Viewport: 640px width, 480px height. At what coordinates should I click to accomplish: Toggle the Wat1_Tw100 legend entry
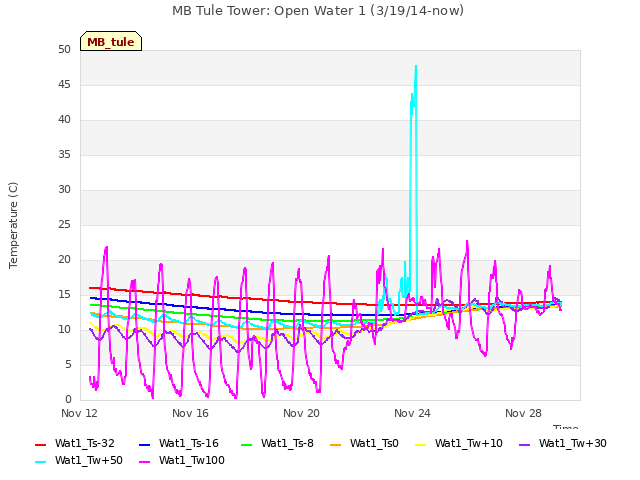point(182,461)
